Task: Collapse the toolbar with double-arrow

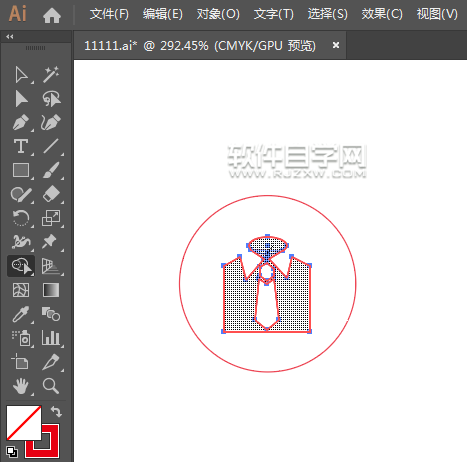Action: (10, 37)
